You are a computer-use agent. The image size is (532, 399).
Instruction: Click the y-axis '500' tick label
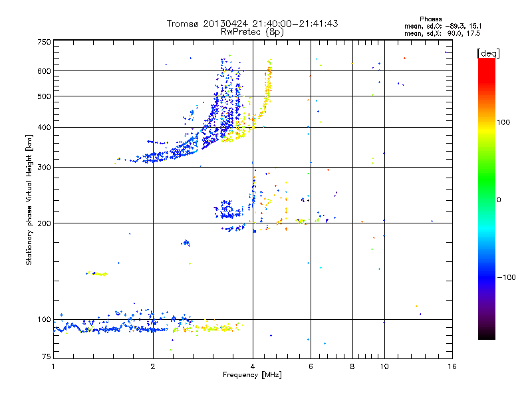[x=45, y=96]
